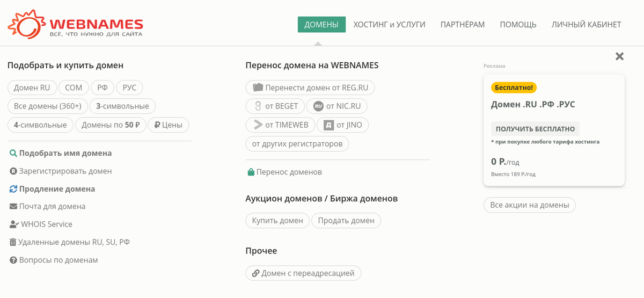This screenshot has width=644, height=298.
Task: Click the TIMEWEB arrow logo icon
Action: click(x=258, y=125)
